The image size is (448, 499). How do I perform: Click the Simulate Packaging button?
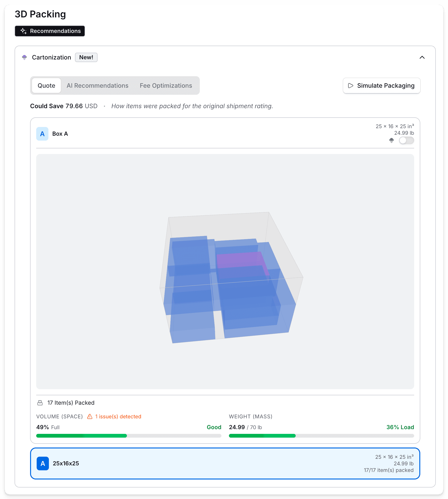[x=381, y=86]
